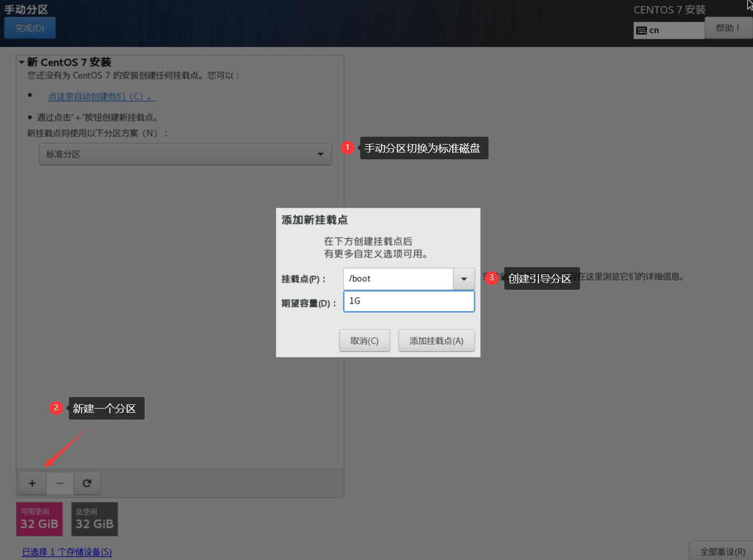Open the 点这里自动创建他们(C) link
The width and height of the screenshot is (753, 560).
[101, 96]
